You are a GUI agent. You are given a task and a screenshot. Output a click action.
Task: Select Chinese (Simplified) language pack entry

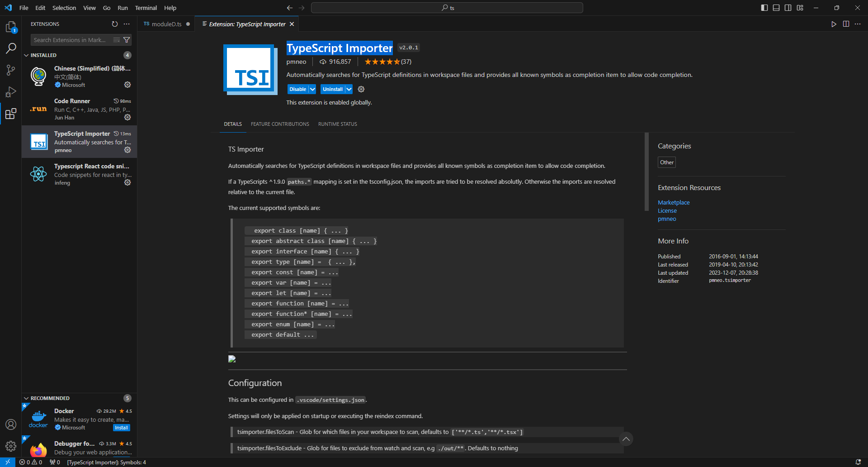[79, 76]
